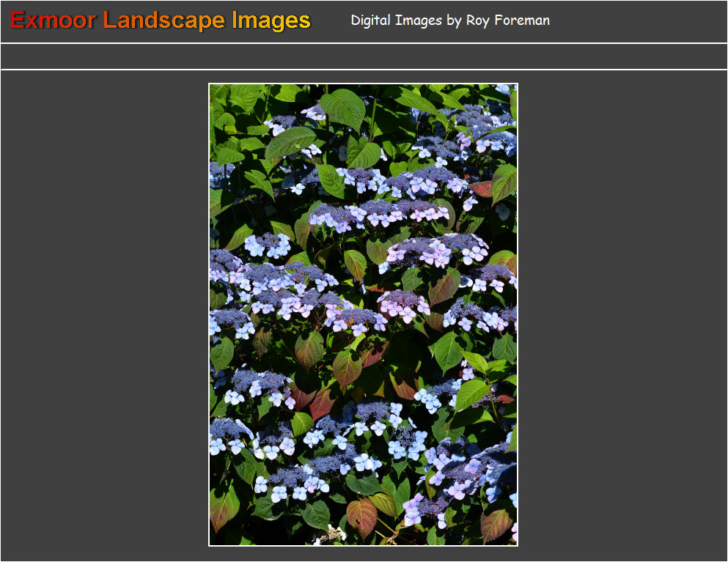The image size is (728, 562).
Task: Click the word 'Digital' in the subtitle
Action: pyautogui.click(x=371, y=21)
